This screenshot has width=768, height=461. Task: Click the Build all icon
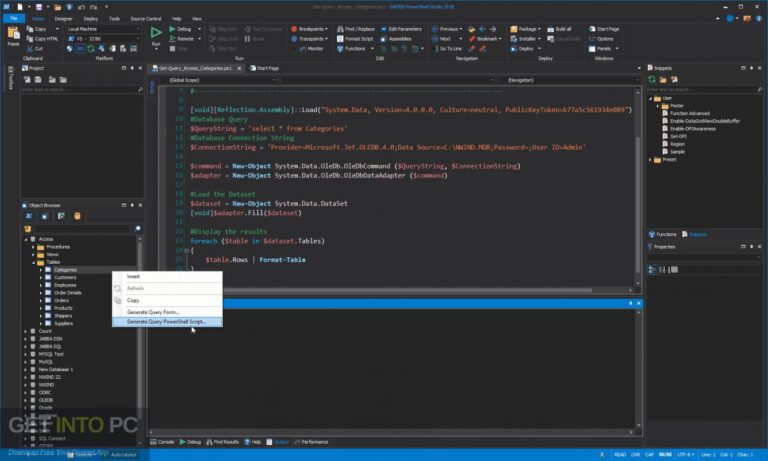pyautogui.click(x=551, y=29)
